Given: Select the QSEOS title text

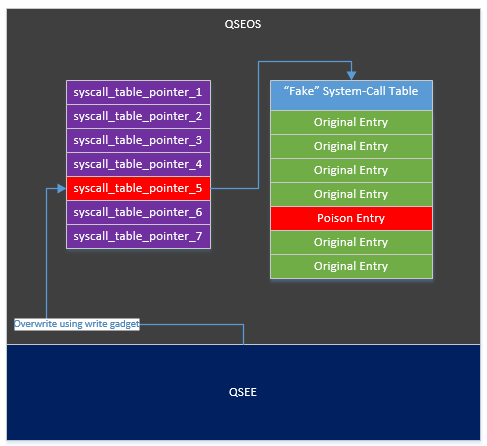Looking at the screenshot, I should click(x=243, y=24).
